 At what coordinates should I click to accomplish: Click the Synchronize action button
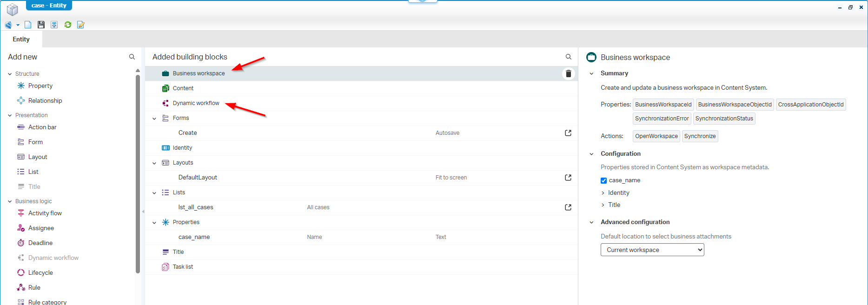(x=699, y=136)
